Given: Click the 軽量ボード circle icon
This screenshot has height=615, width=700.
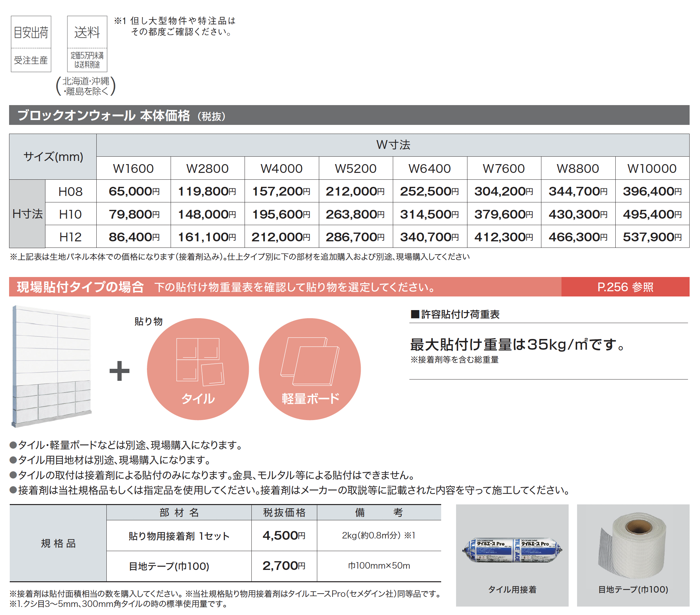Looking at the screenshot, I should tap(309, 369).
